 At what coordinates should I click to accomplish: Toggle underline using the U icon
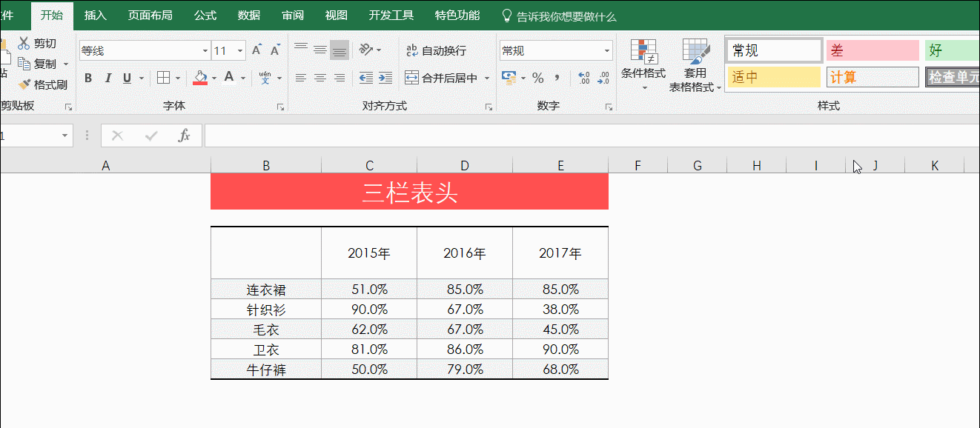pyautogui.click(x=126, y=77)
